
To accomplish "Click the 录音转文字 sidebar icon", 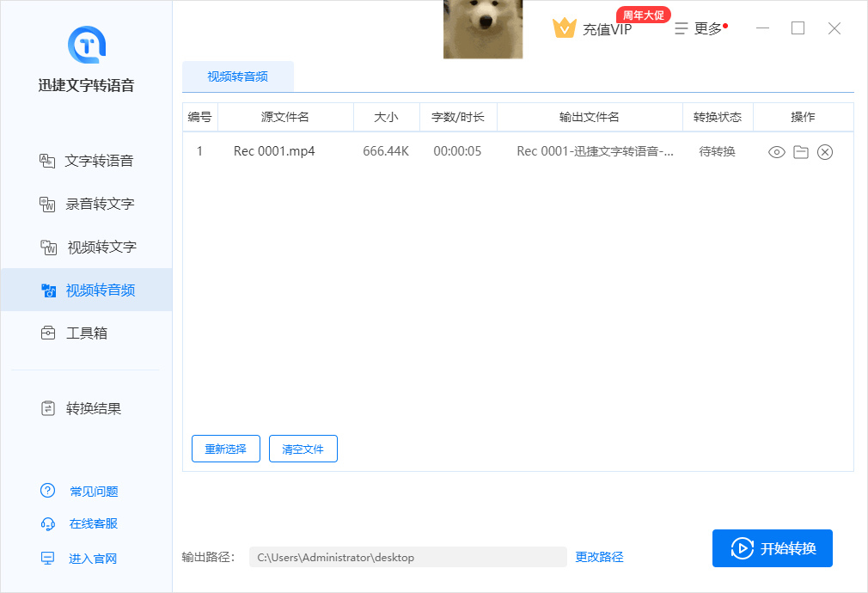I will click(x=47, y=204).
